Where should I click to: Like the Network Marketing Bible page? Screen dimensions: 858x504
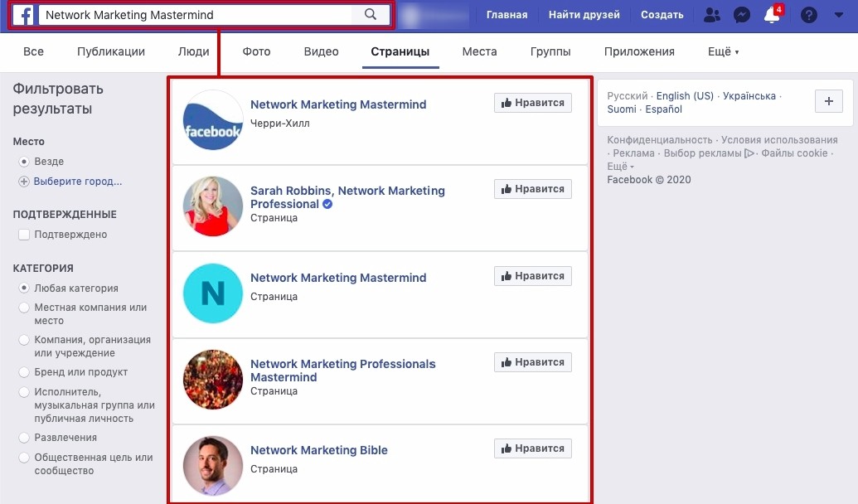point(532,448)
